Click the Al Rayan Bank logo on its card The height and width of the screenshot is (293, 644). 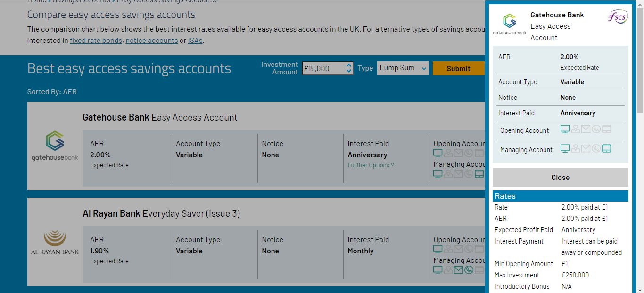point(55,242)
